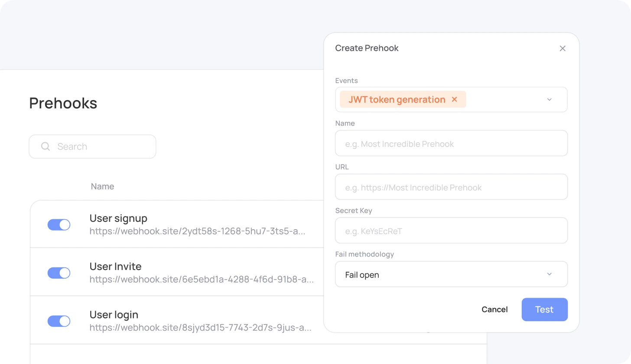Turn off the User login prehook
The height and width of the screenshot is (364, 631).
pos(59,321)
